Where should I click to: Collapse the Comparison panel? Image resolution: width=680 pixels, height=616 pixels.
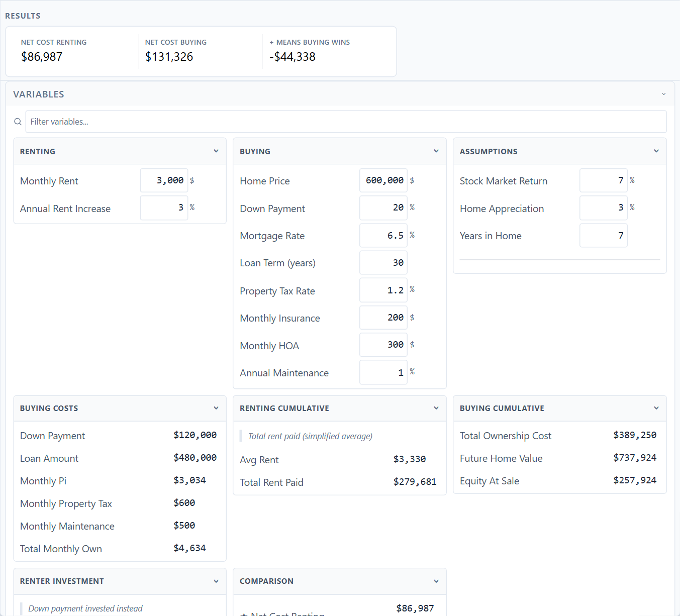436,581
